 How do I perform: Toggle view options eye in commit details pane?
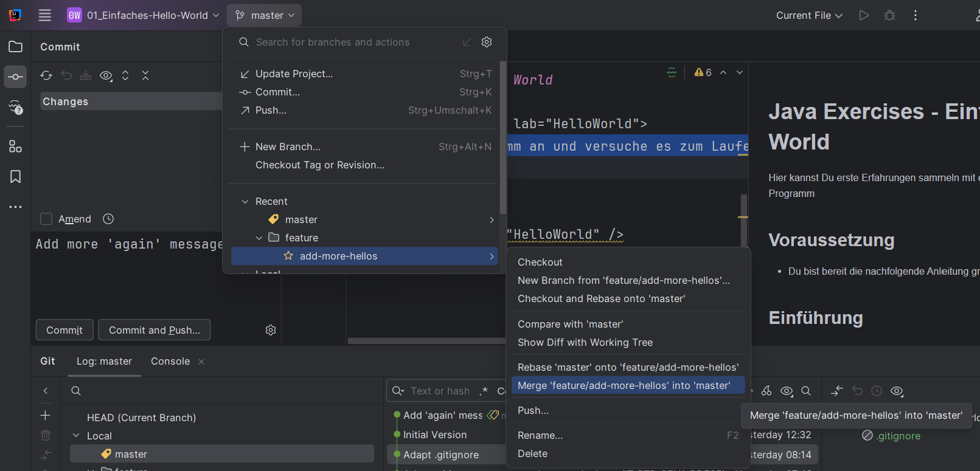[897, 391]
